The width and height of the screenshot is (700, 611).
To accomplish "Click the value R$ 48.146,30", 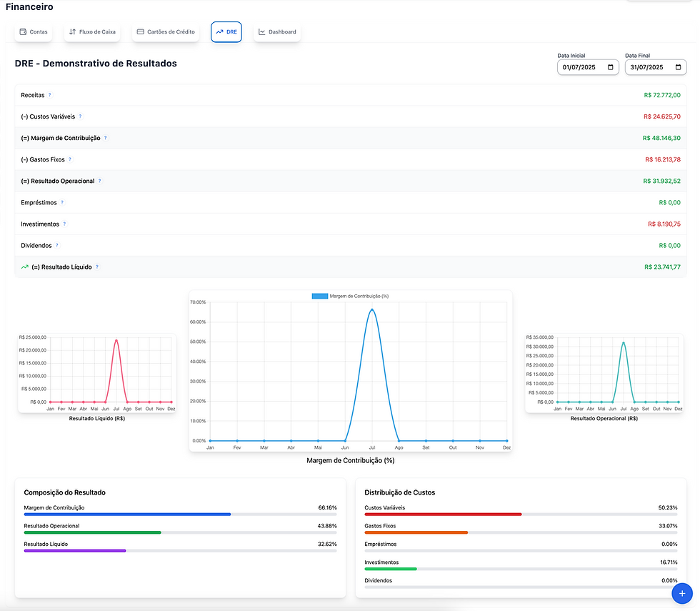I will 661,138.
